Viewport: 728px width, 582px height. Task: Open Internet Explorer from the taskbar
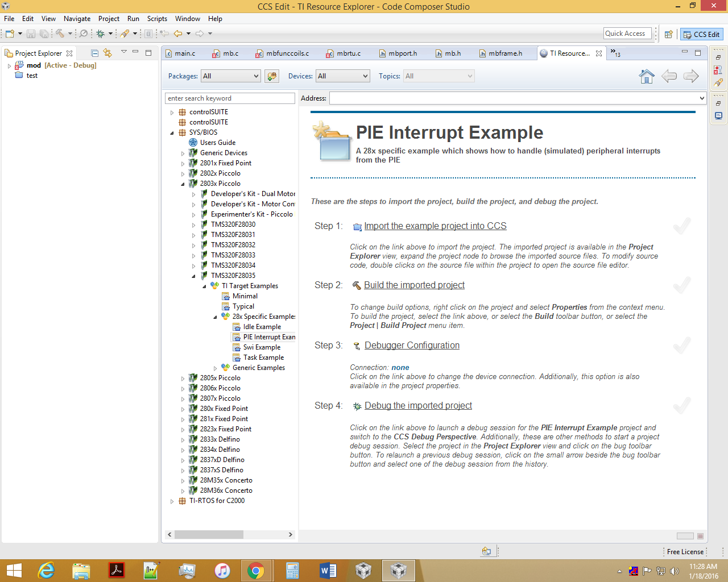click(45, 571)
